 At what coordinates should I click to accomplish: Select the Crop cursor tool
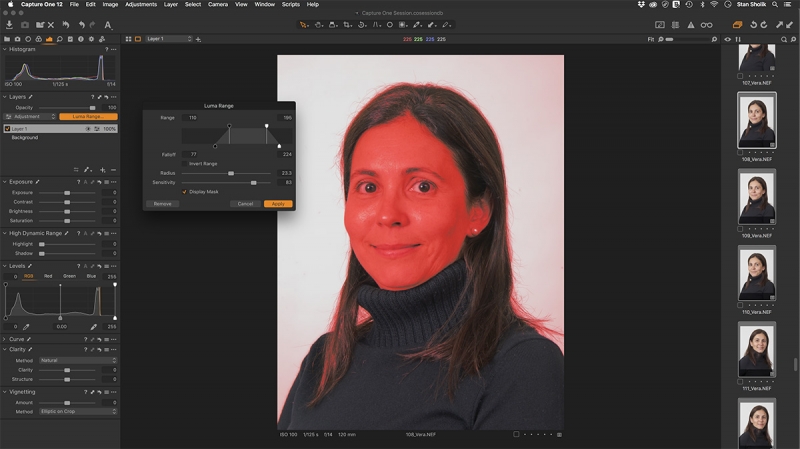pyautogui.click(x=347, y=24)
